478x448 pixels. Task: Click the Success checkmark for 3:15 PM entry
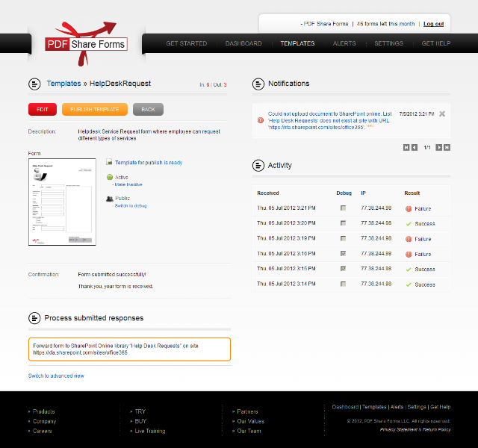(409, 270)
